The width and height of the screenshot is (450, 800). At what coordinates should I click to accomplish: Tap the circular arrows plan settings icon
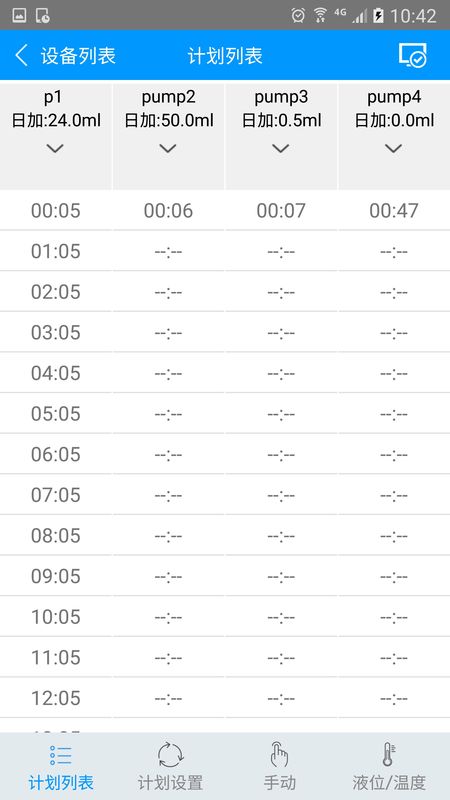click(170, 755)
